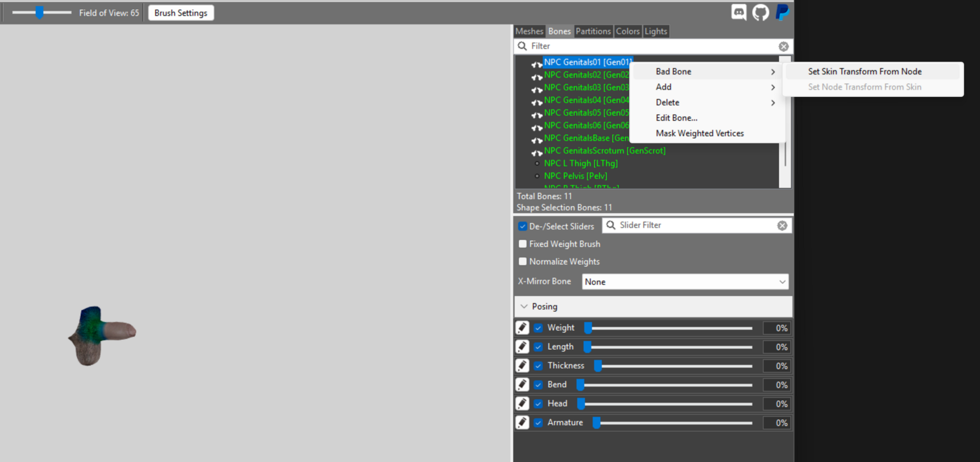Switch to the Partitions tab

tap(593, 31)
